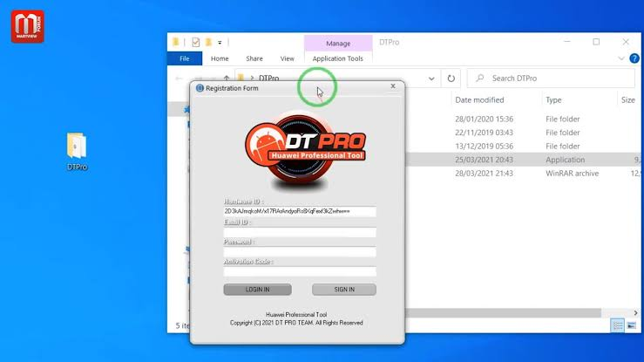The height and width of the screenshot is (362, 644).
Task: Switch to details view layout icon
Action: pyautogui.click(x=618, y=325)
